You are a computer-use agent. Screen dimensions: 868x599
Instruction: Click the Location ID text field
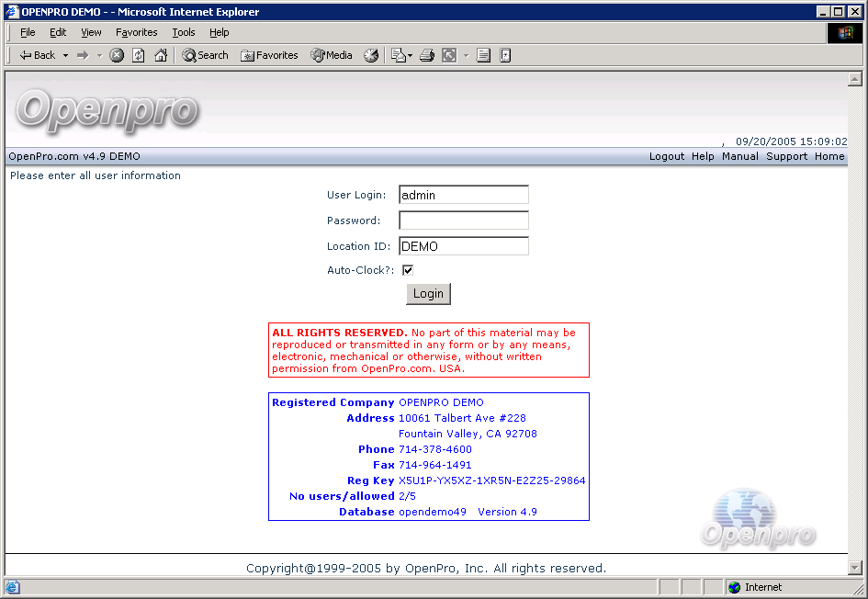(x=464, y=246)
